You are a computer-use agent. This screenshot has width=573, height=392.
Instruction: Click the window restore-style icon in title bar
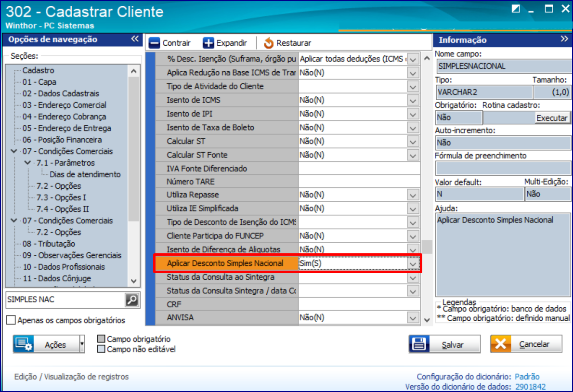(x=516, y=9)
